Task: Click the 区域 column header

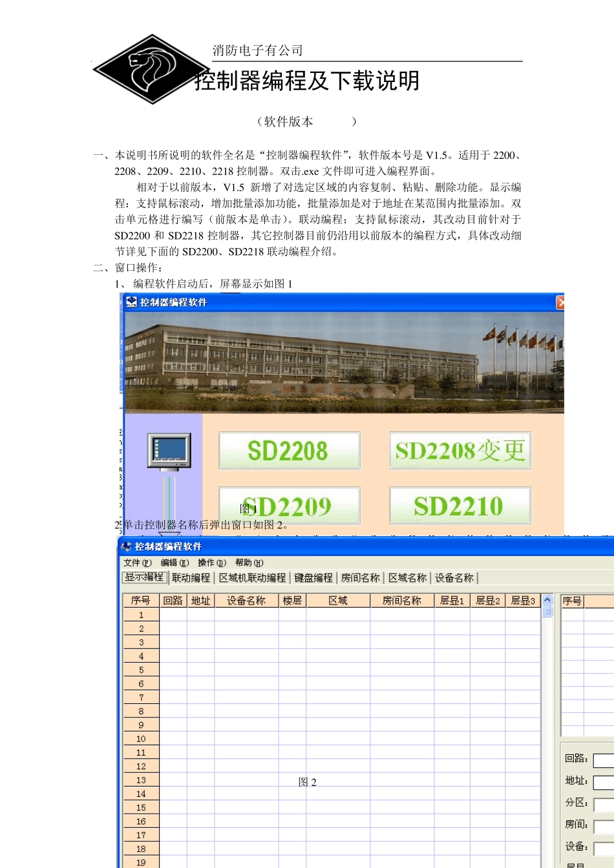Action: pyautogui.click(x=338, y=601)
